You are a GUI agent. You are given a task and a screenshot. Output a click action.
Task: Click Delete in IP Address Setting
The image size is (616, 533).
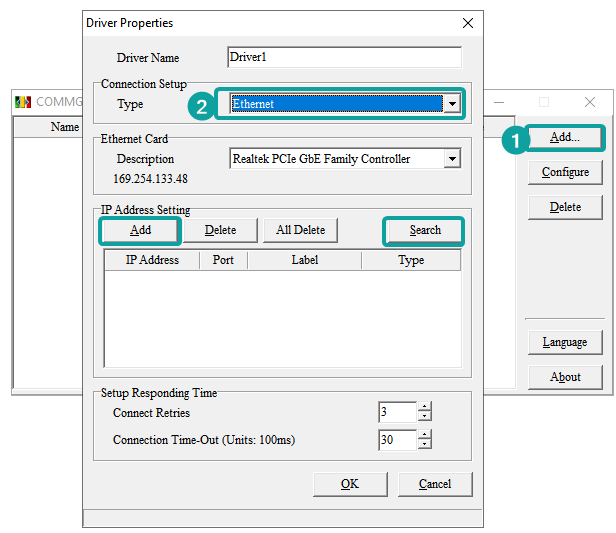click(220, 230)
